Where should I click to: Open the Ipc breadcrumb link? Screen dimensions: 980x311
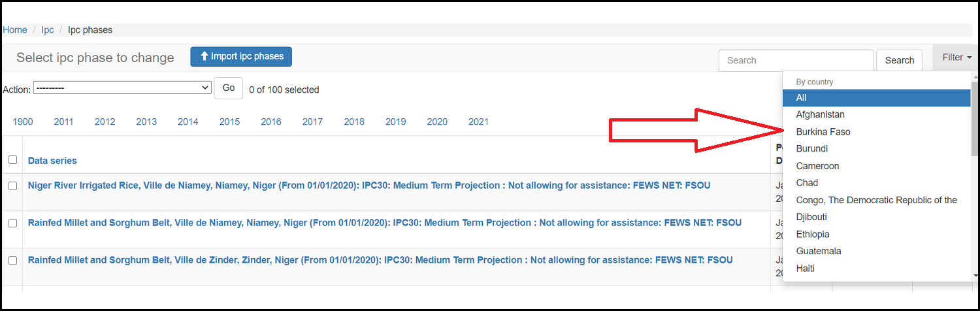click(48, 30)
